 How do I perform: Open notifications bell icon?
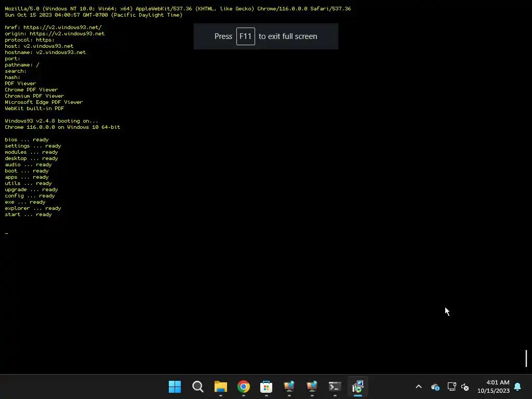pyautogui.click(x=517, y=387)
